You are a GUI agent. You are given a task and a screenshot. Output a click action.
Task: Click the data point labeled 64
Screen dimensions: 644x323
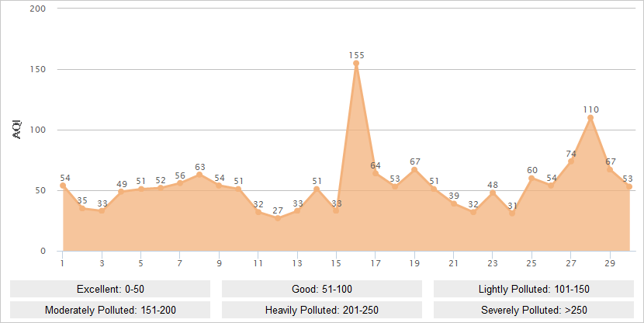(376, 173)
